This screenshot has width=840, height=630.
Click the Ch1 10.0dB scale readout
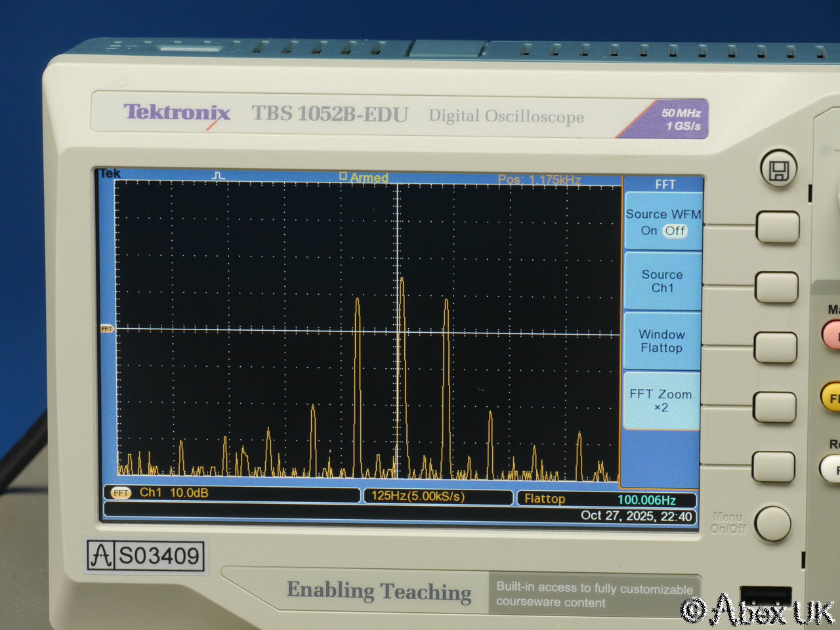tap(174, 493)
